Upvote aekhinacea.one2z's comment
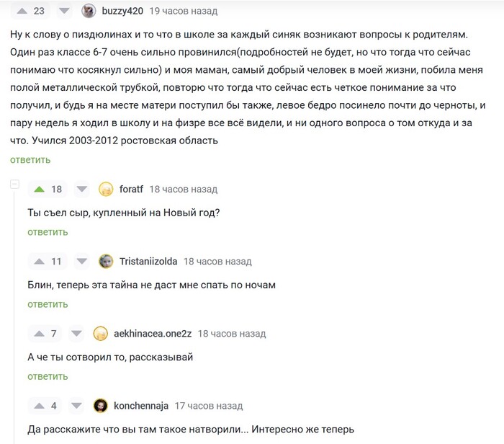 pyautogui.click(x=39, y=334)
